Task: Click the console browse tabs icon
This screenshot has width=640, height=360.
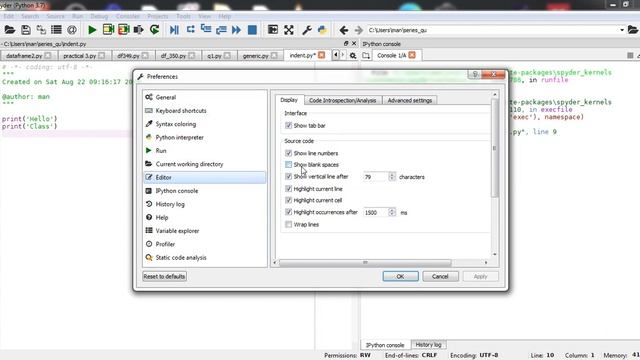Action: point(366,55)
